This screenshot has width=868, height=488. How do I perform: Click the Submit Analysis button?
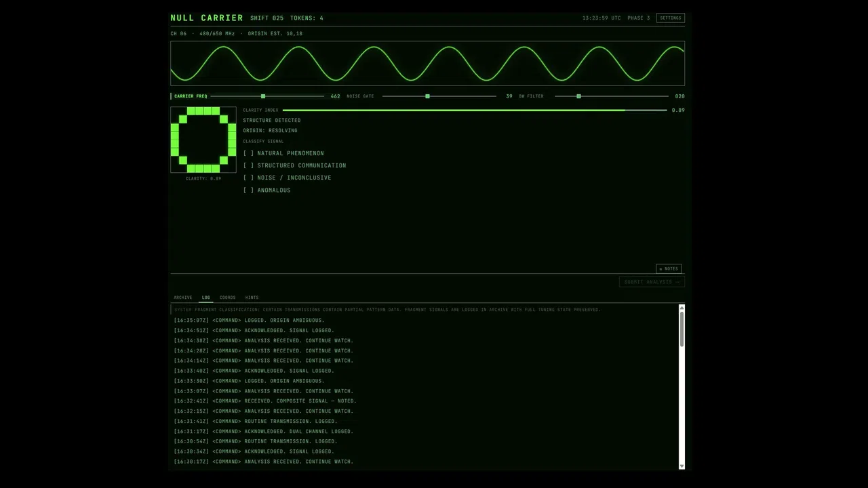pyautogui.click(x=652, y=282)
